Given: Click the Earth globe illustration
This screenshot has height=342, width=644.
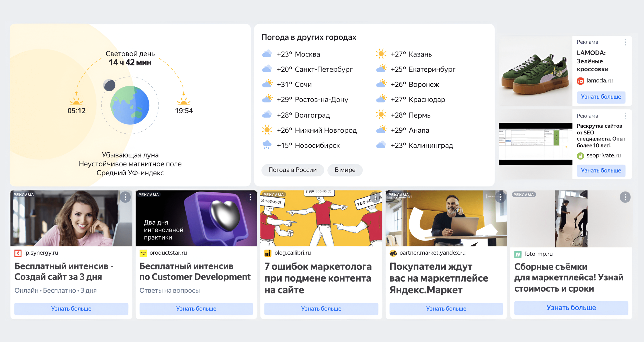Looking at the screenshot, I should point(130,105).
